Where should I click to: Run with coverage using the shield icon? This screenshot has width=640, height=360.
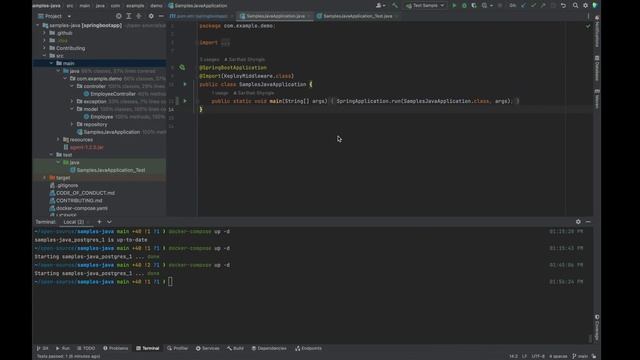(x=474, y=6)
